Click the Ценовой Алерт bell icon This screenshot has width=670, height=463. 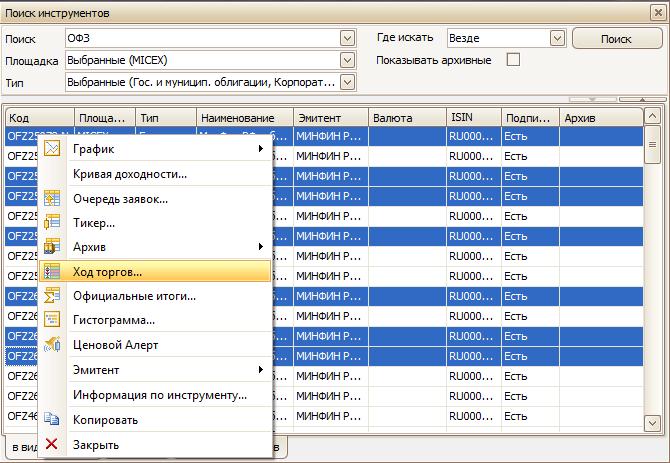53,345
